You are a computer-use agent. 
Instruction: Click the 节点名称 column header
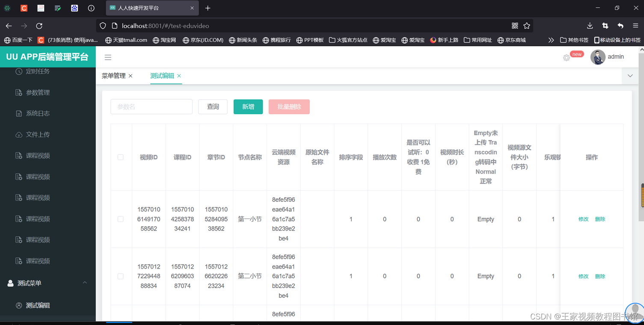250,157
